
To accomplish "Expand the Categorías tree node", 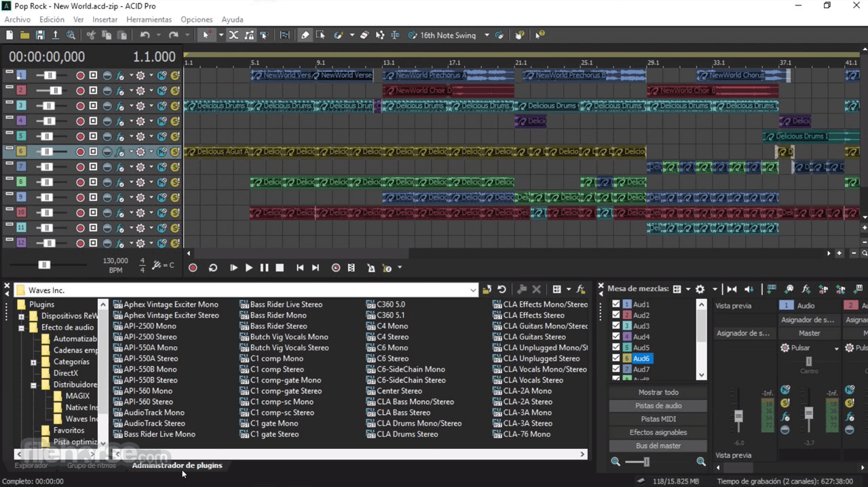I will click(33, 362).
